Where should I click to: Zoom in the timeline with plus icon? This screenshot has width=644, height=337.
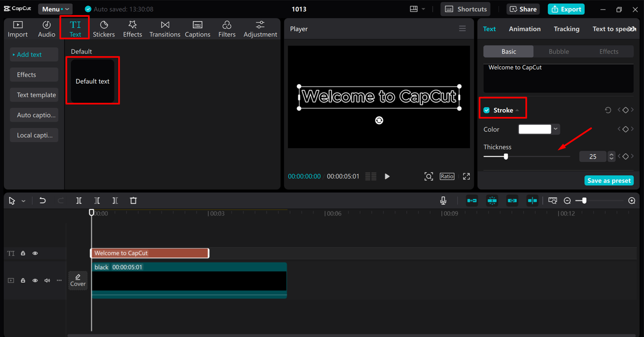click(632, 200)
